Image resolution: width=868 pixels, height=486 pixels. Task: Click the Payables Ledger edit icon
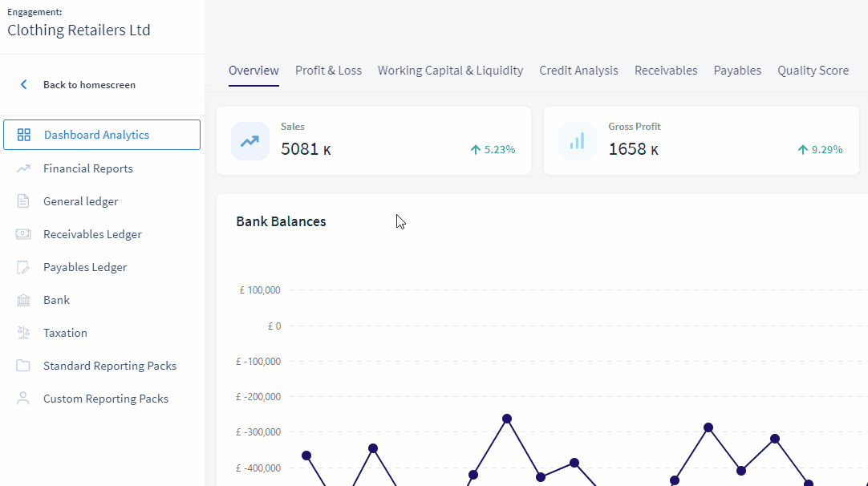(23, 267)
